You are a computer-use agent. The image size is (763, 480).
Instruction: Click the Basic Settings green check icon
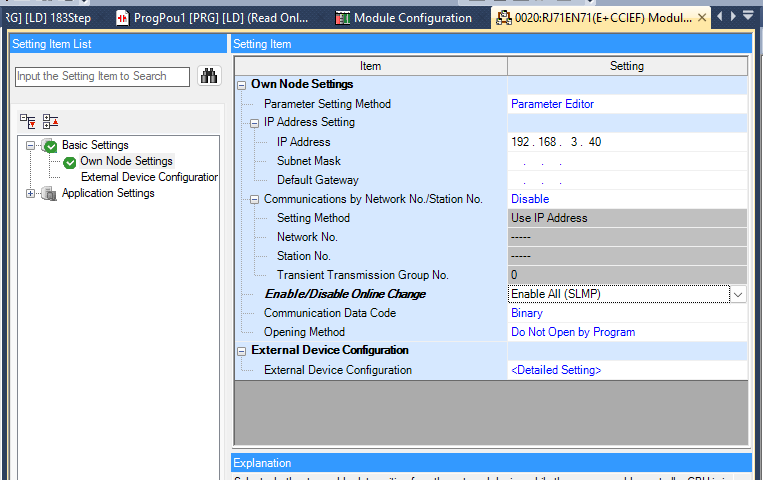pyautogui.click(x=50, y=146)
